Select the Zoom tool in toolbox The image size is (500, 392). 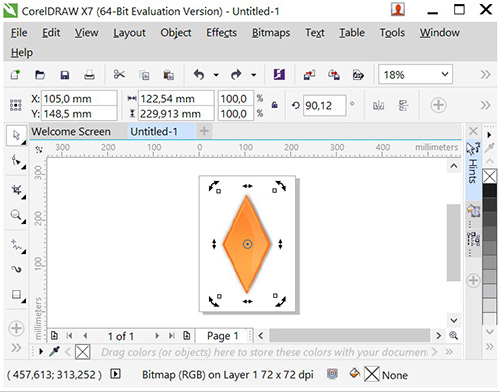(x=16, y=215)
